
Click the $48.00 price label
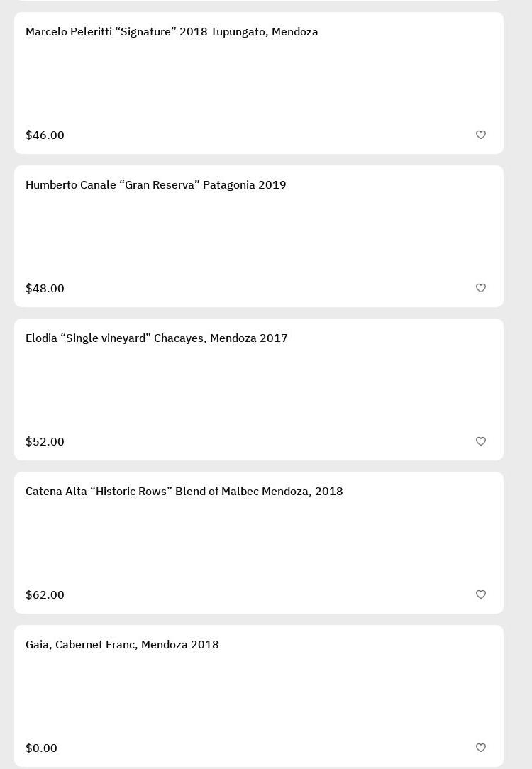45,288
